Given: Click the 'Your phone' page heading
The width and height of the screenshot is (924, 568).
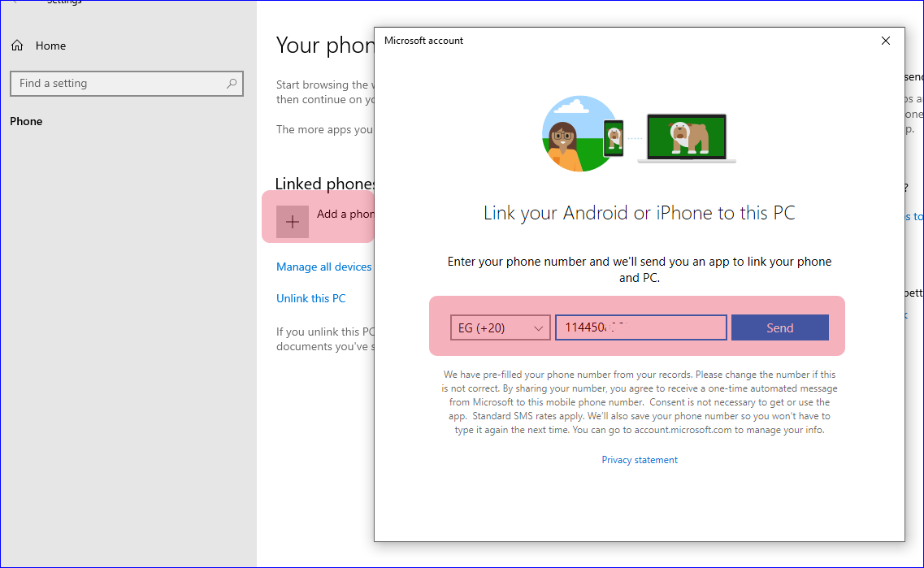Looking at the screenshot, I should (x=325, y=46).
